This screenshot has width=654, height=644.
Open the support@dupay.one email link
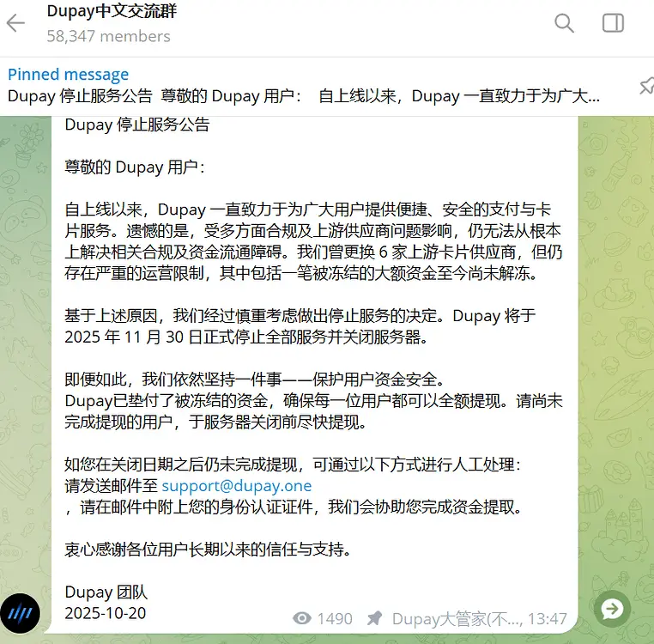[237, 486]
